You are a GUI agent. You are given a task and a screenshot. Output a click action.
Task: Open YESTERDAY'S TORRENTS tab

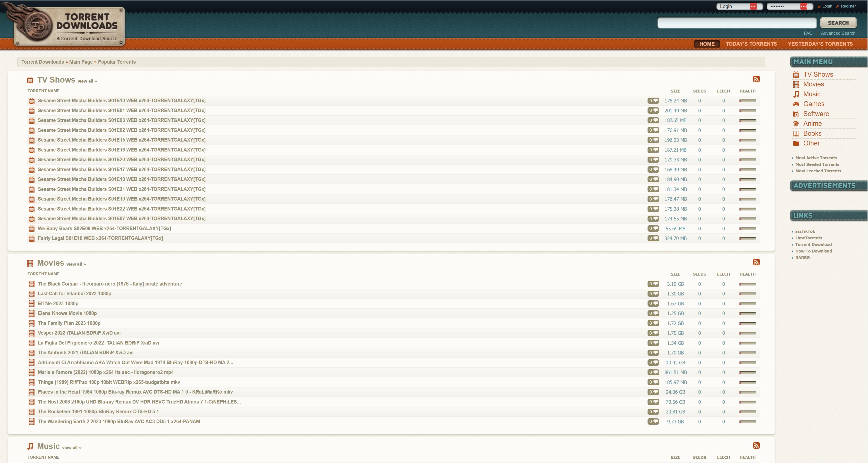point(820,44)
